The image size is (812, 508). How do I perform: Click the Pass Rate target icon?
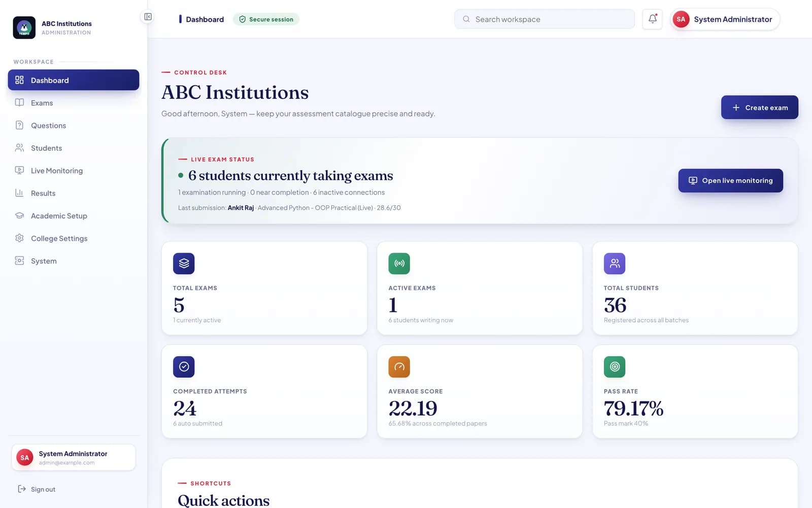click(615, 367)
